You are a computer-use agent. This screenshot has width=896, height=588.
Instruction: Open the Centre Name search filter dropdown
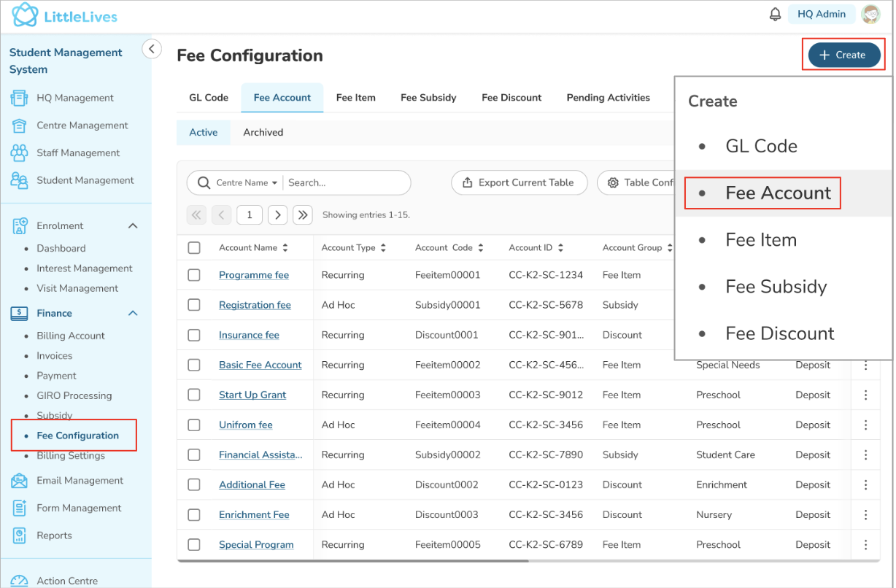point(247,183)
